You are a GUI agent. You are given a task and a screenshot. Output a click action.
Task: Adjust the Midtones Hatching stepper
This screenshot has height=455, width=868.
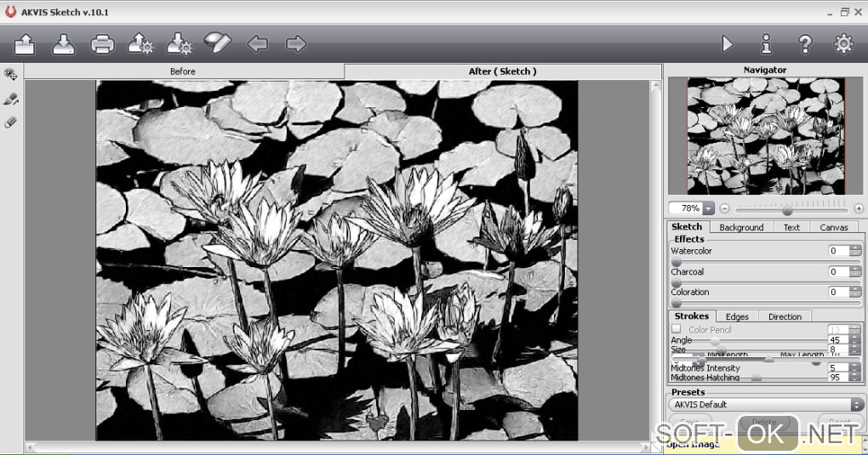click(x=855, y=377)
